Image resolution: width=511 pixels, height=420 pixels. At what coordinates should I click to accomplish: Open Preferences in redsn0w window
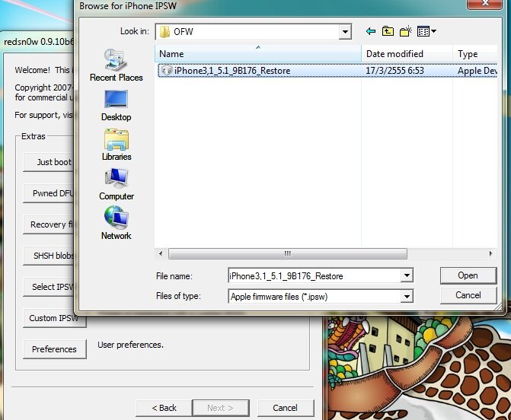pyautogui.click(x=54, y=349)
